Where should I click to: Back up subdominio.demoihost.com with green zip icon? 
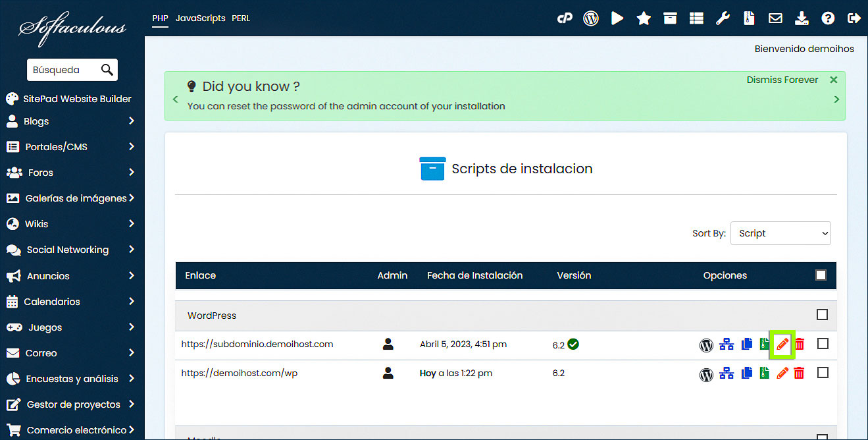(x=764, y=344)
